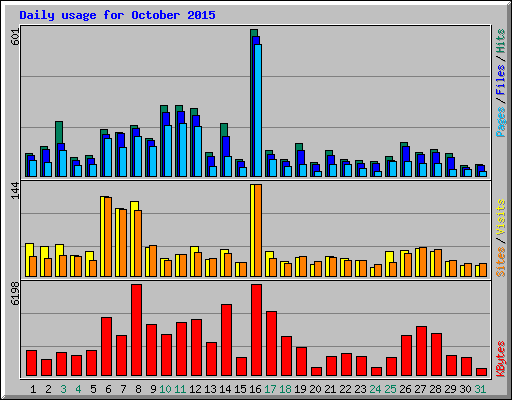Click day 29 on the x-axis
The width and height of the screenshot is (512, 400).
point(450,389)
